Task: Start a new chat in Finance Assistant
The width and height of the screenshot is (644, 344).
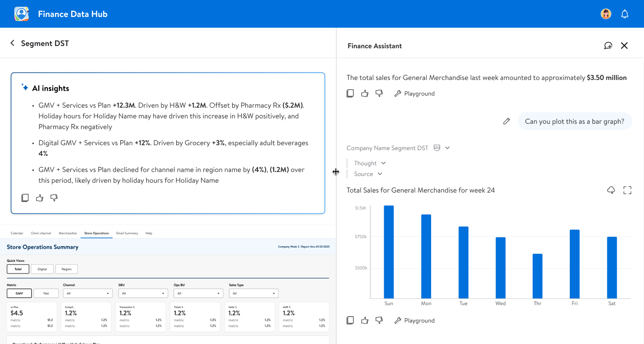Action: click(x=608, y=46)
